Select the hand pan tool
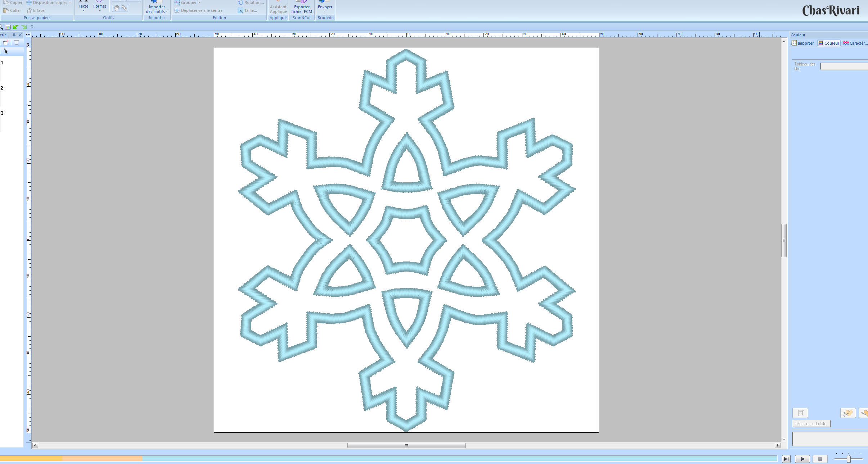Viewport: 868px width, 464px height. coord(116,8)
